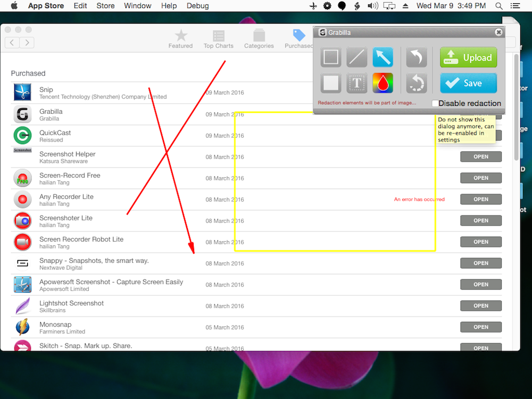Viewport: 532px width, 399px height.
Task: Close the Grabilla toolbar panel
Action: coord(498,32)
